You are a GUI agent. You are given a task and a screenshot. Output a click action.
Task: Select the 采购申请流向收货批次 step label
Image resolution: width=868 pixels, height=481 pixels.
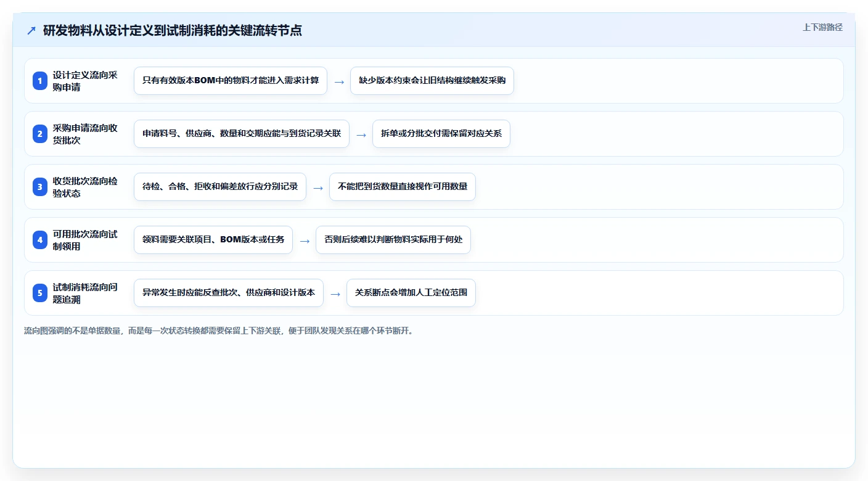pyautogui.click(x=85, y=134)
